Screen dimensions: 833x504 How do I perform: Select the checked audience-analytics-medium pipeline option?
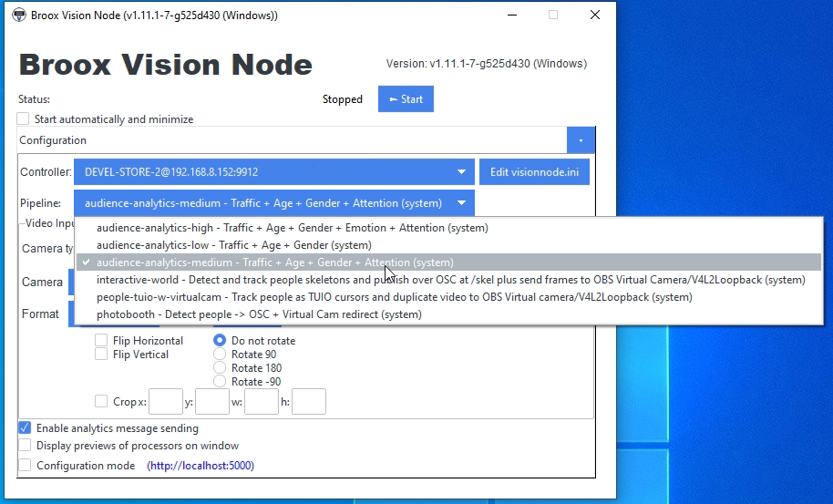pos(448,262)
